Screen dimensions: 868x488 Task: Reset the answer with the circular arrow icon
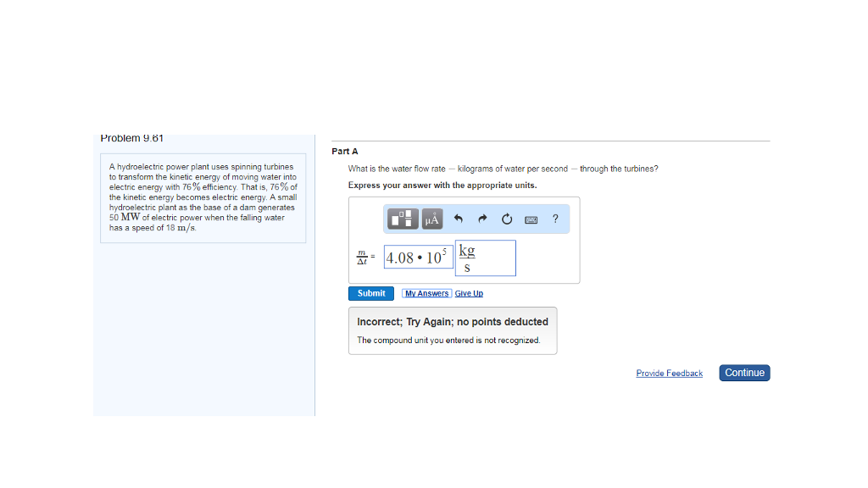[x=506, y=219]
